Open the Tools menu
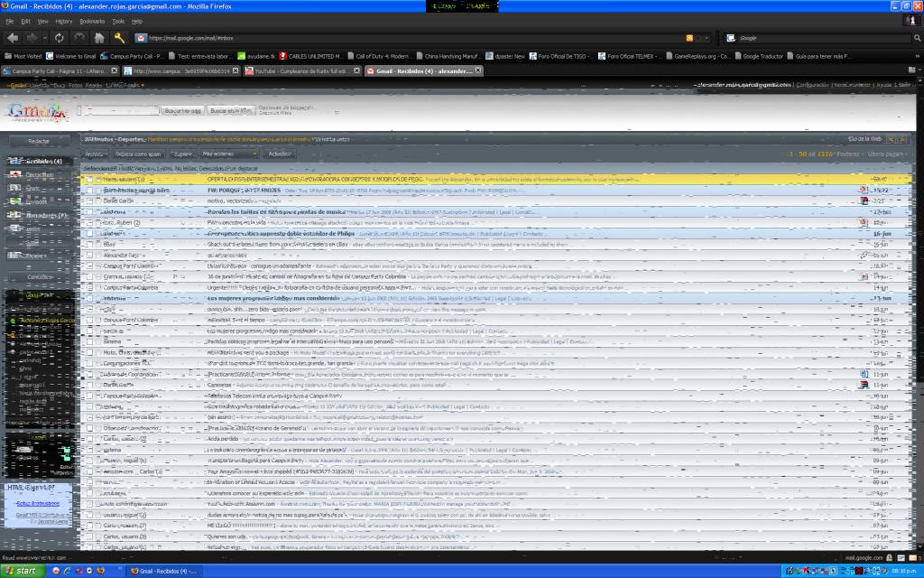This screenshot has height=578, width=924. pyautogui.click(x=118, y=22)
